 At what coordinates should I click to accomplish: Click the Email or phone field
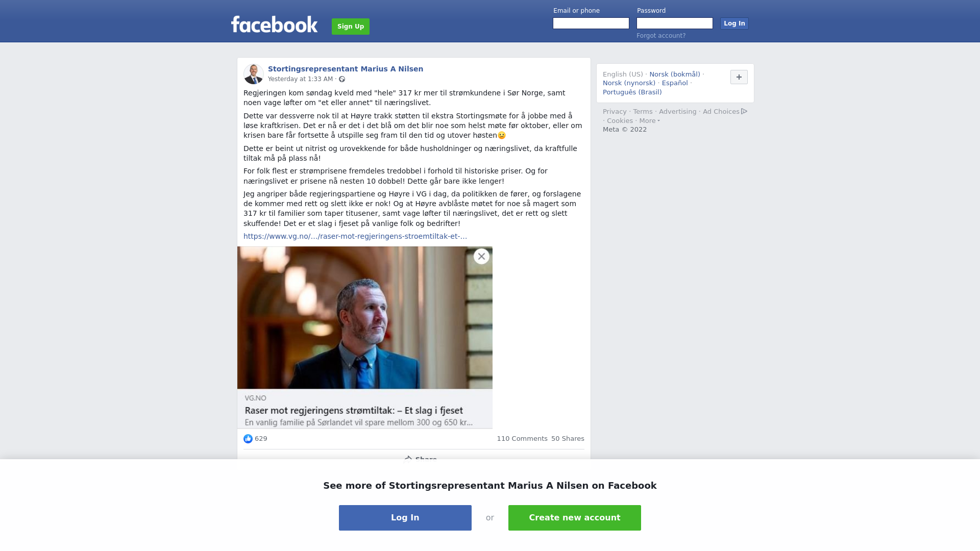click(x=591, y=23)
